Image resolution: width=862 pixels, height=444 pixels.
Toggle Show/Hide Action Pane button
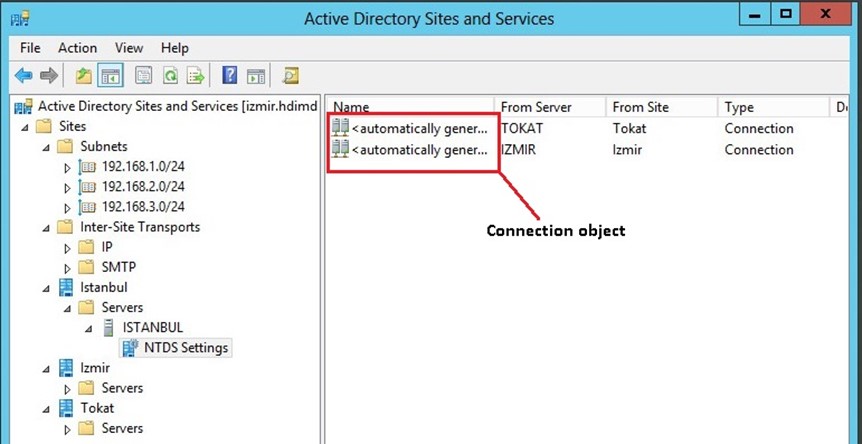click(x=256, y=75)
